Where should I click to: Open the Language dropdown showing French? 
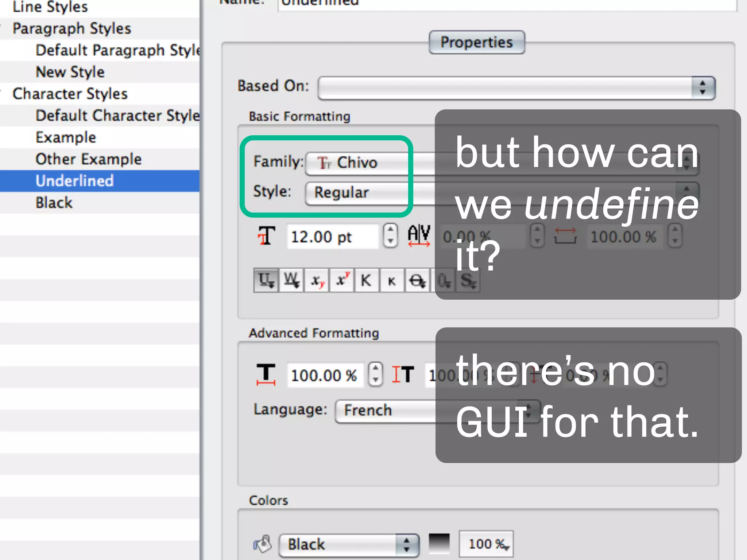(x=438, y=411)
